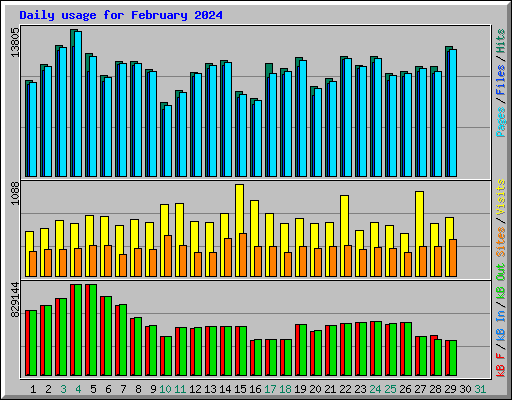This screenshot has height=400, width=512.
Task: Click day label 18 on the x-axis
Action: (x=285, y=389)
